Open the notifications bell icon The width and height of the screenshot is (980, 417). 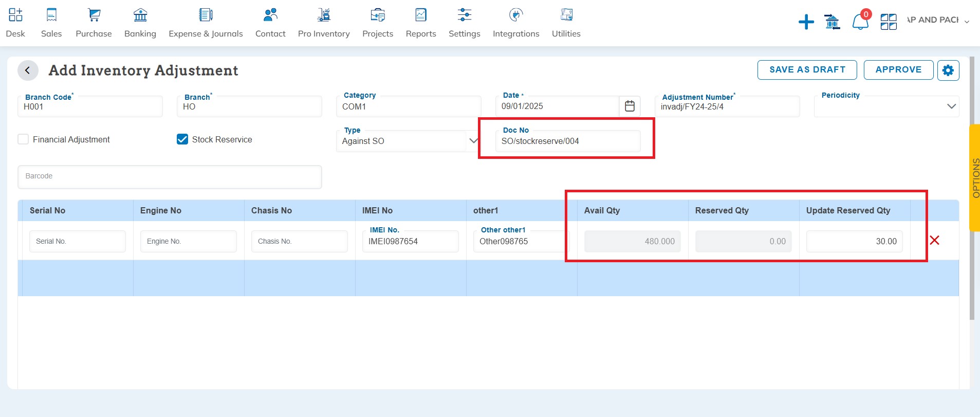(x=860, y=22)
